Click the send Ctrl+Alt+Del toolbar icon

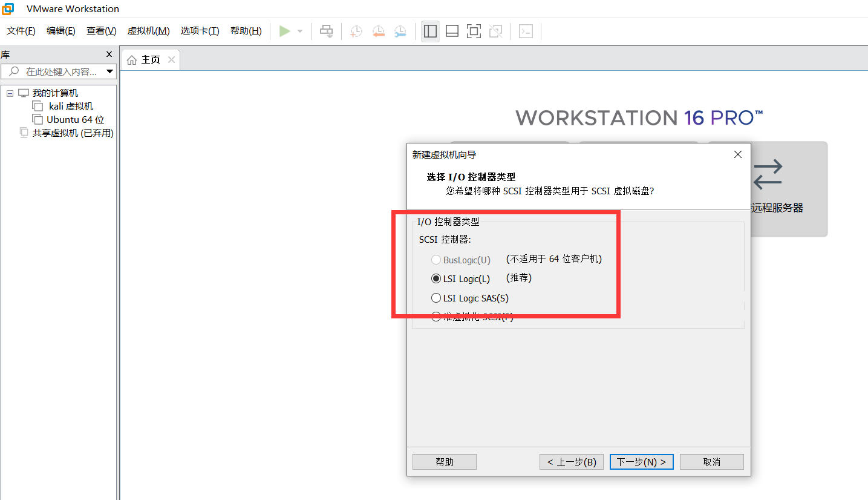click(327, 31)
